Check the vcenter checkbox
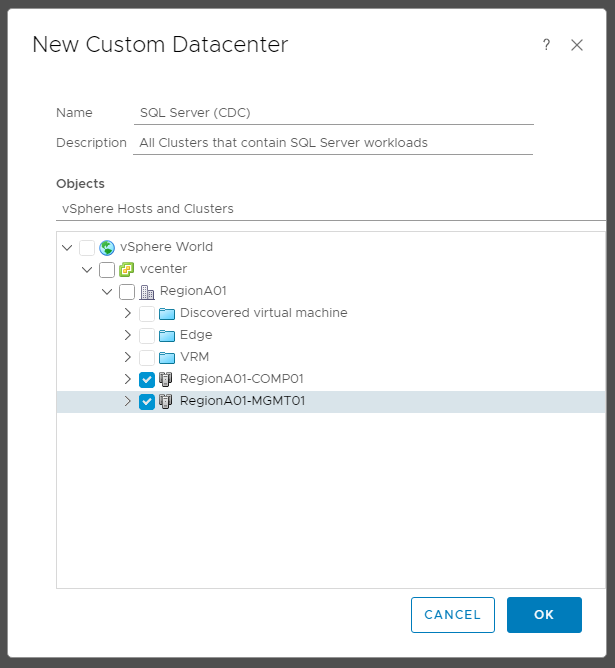This screenshot has height=668, width=615. (107, 270)
